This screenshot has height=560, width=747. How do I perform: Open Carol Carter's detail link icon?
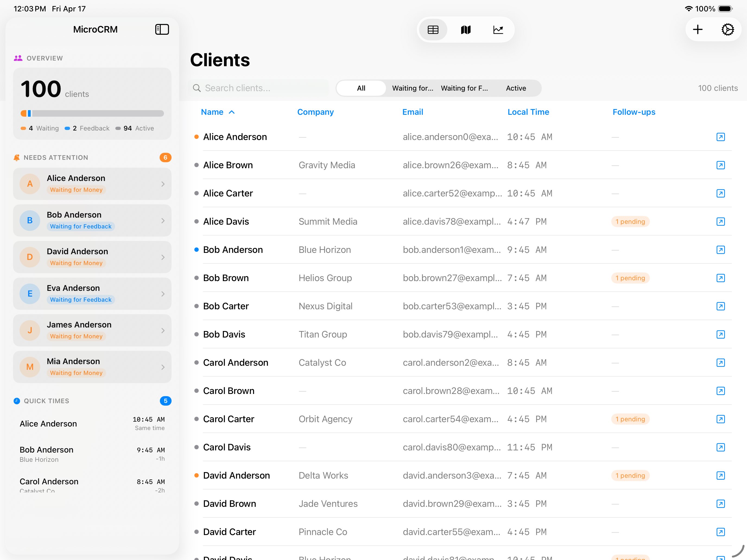[720, 419]
